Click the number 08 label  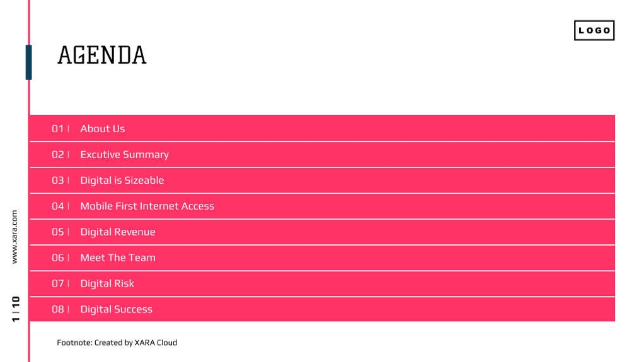point(57,309)
